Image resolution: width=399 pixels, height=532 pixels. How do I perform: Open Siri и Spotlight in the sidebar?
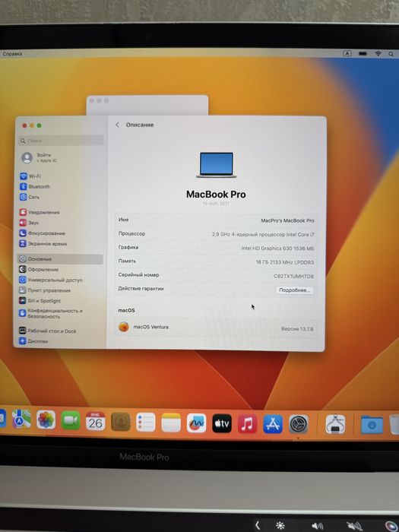[x=40, y=301]
